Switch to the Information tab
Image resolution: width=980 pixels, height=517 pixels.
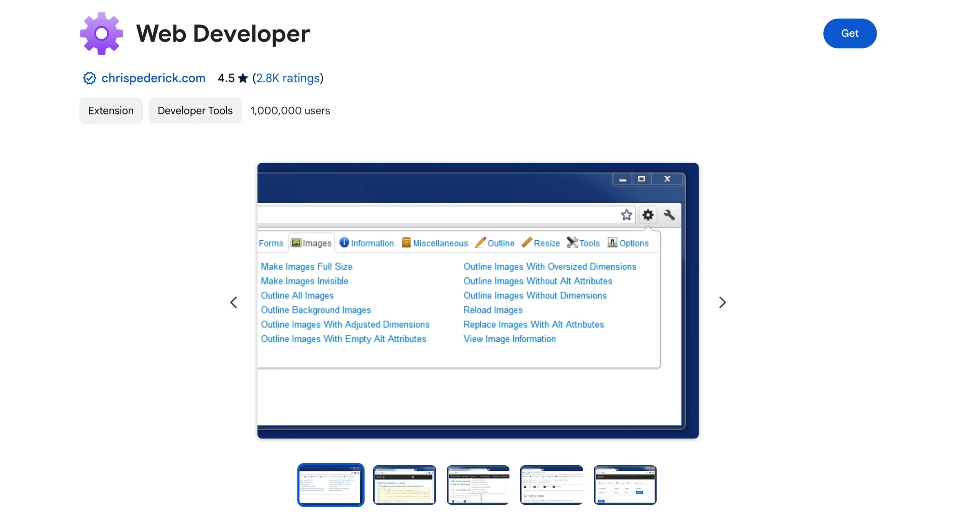click(x=366, y=243)
